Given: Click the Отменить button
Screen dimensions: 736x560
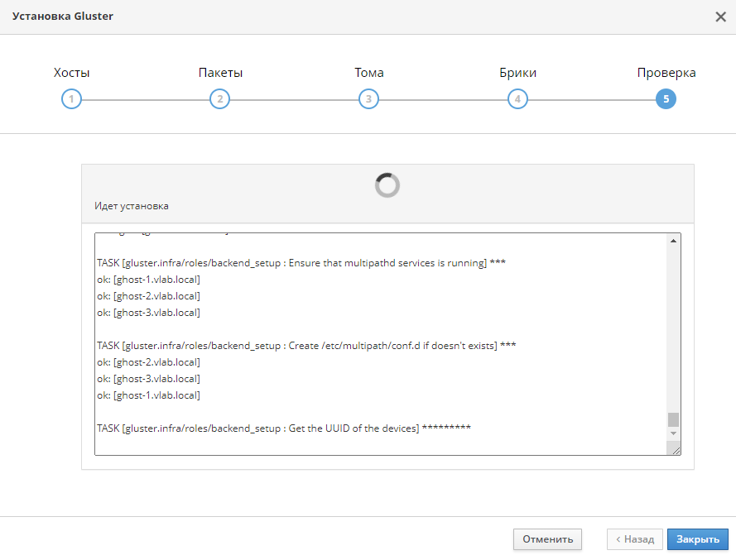Looking at the screenshot, I should click(x=547, y=539).
